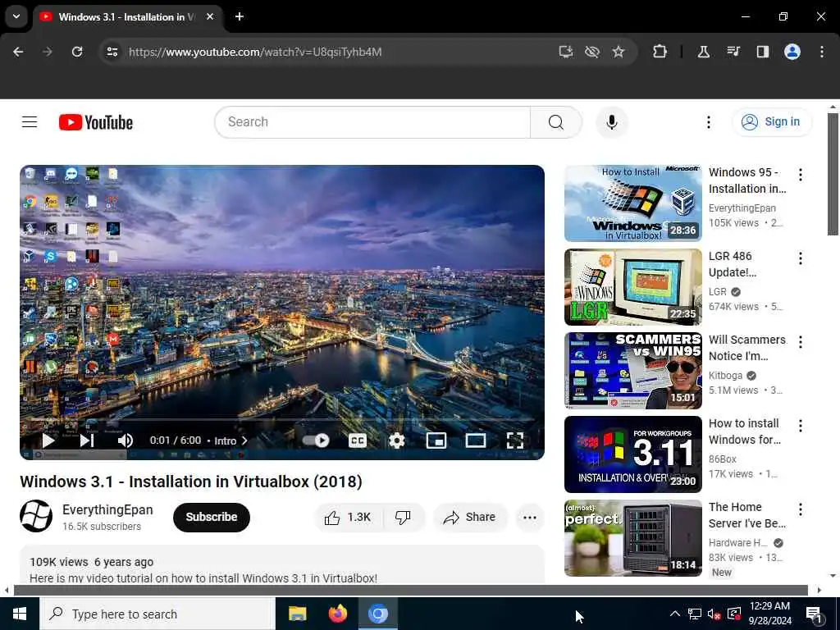
Task: Select the Windows 3.1 Installation tab
Action: click(126, 17)
